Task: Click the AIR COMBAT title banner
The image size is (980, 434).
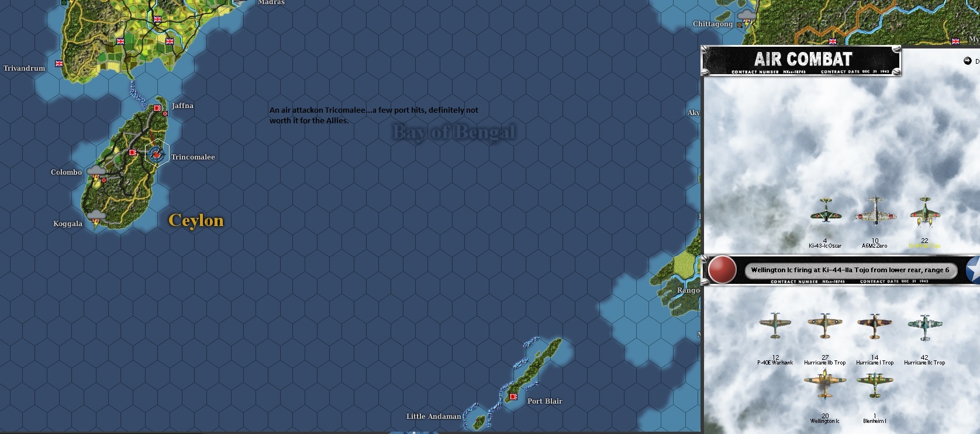Action: coord(802,61)
